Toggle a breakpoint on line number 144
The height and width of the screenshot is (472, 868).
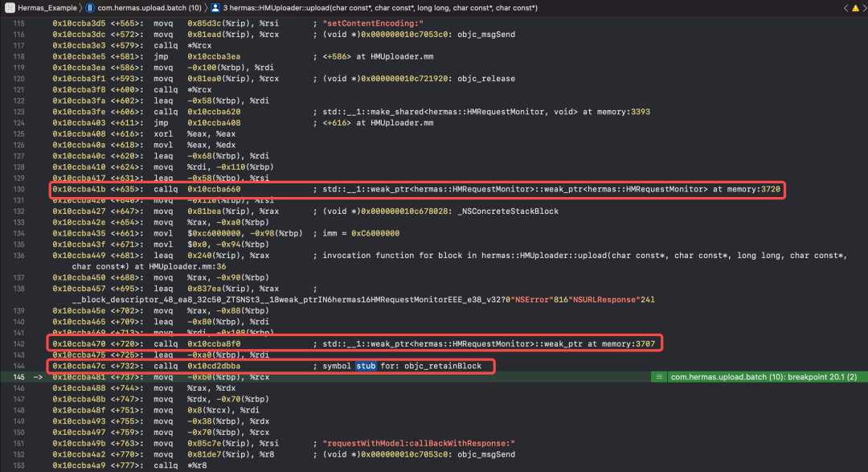point(16,366)
